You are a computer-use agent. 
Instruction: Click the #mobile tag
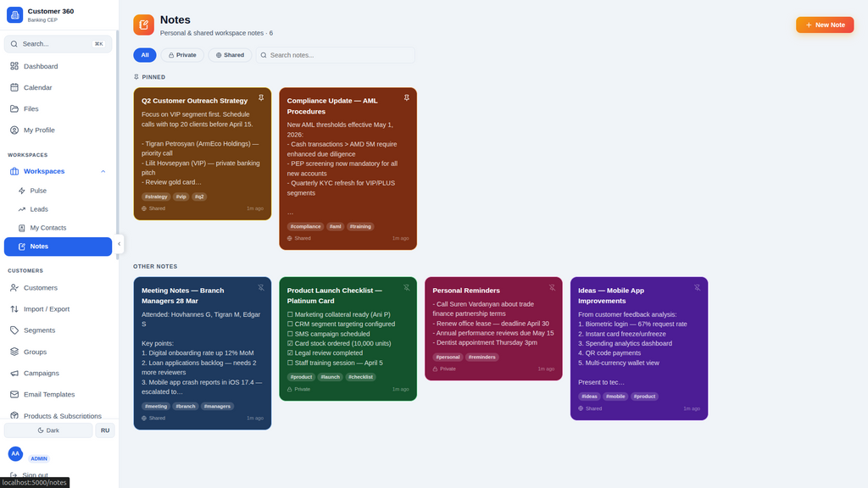tap(615, 396)
